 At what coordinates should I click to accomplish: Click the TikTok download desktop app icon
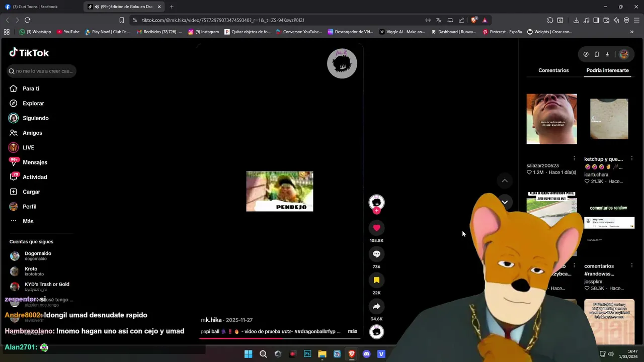(607, 54)
